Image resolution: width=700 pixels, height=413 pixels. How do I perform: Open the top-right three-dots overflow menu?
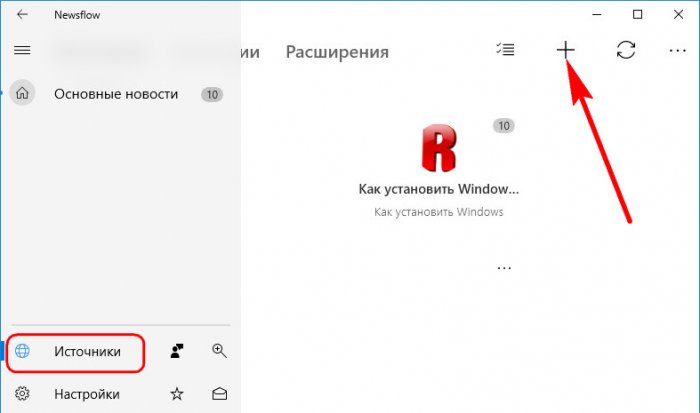point(677,51)
